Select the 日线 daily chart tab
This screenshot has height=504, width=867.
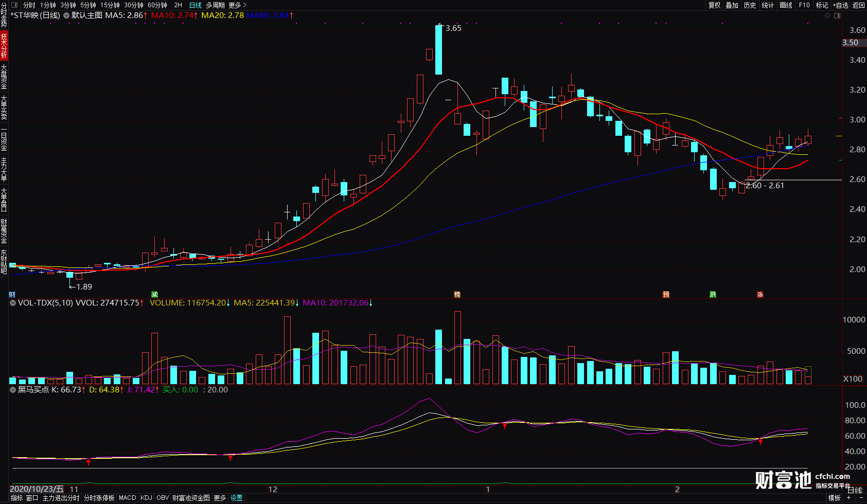click(196, 5)
